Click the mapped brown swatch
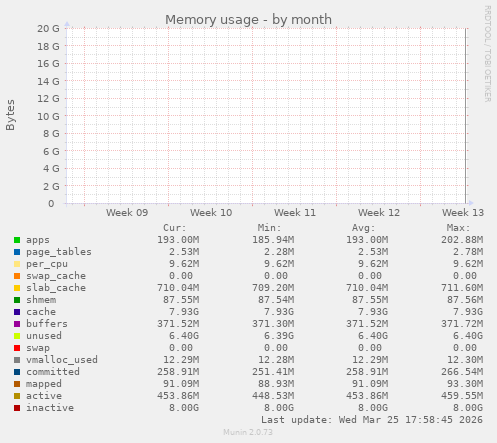 coord(17,384)
